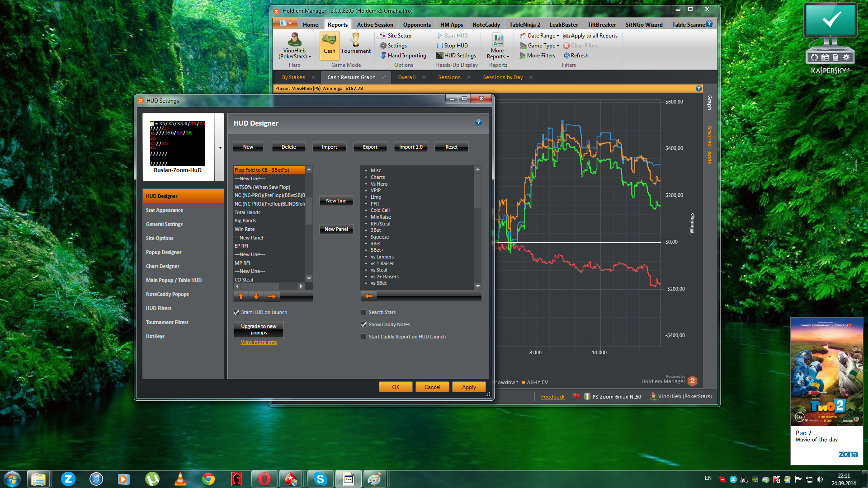Uncheck Show Caddy Notes

[363, 325]
